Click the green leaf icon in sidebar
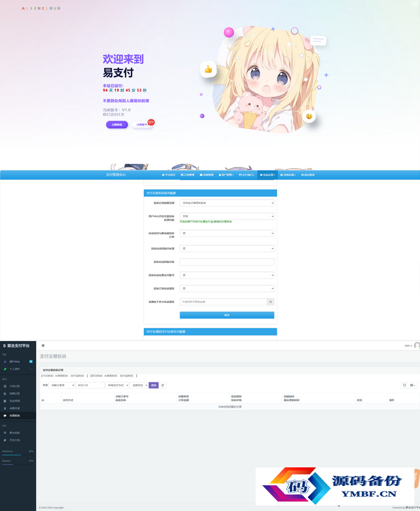 coord(5,369)
